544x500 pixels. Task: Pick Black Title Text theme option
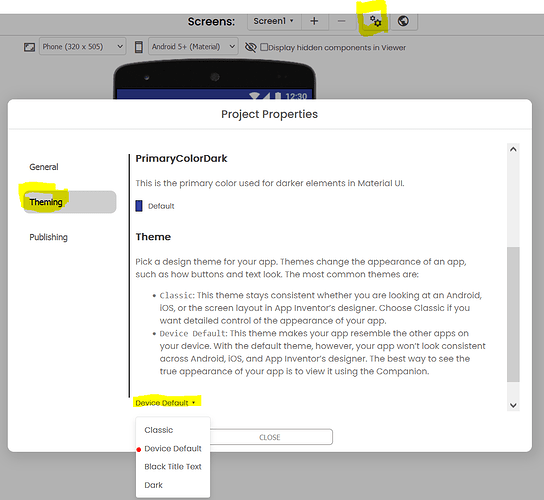(x=173, y=467)
